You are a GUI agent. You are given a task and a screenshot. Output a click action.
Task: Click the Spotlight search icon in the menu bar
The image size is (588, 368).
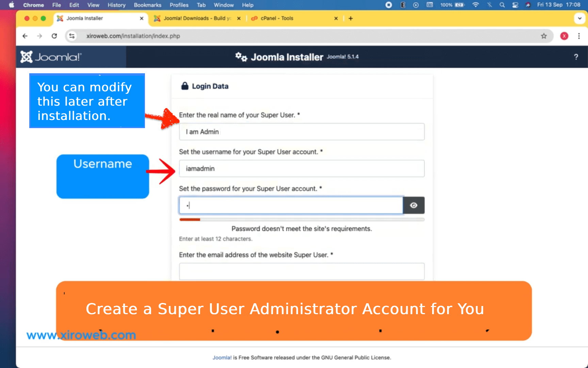502,5
